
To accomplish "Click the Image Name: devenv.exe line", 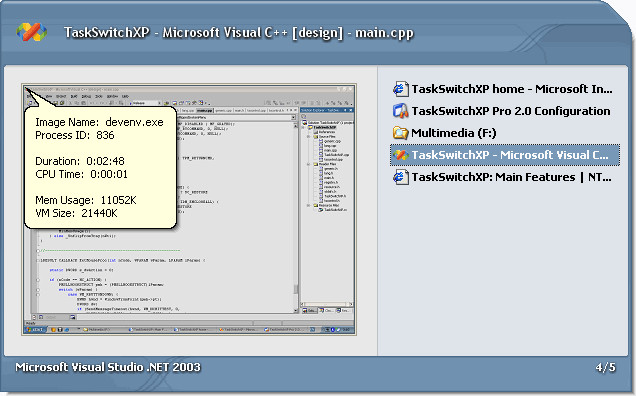I will (x=99, y=122).
